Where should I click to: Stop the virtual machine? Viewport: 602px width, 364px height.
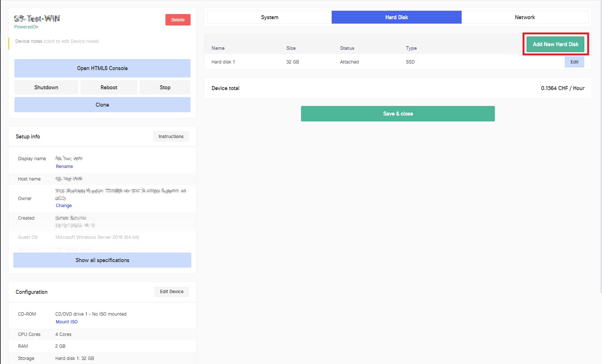tap(165, 87)
